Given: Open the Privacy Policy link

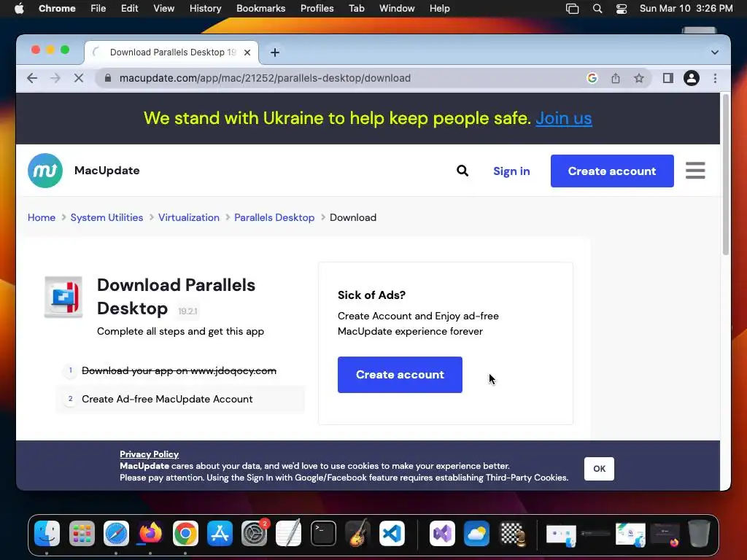Looking at the screenshot, I should pos(149,454).
